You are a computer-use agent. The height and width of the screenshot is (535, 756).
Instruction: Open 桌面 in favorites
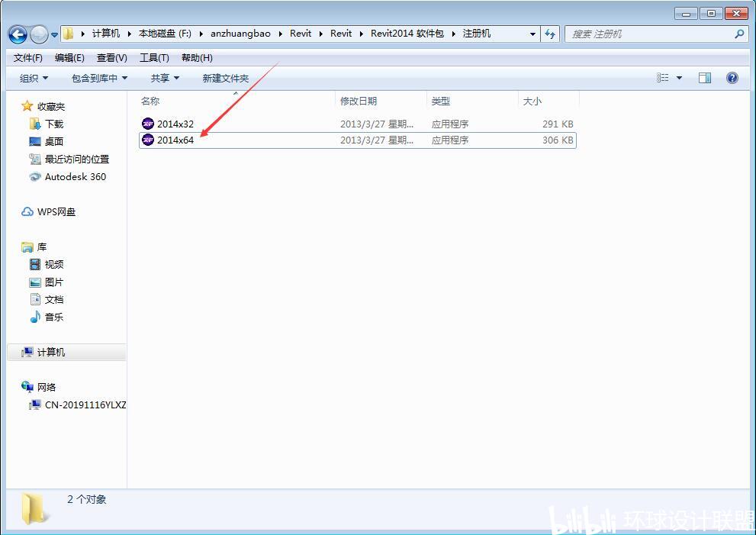pyautogui.click(x=54, y=141)
